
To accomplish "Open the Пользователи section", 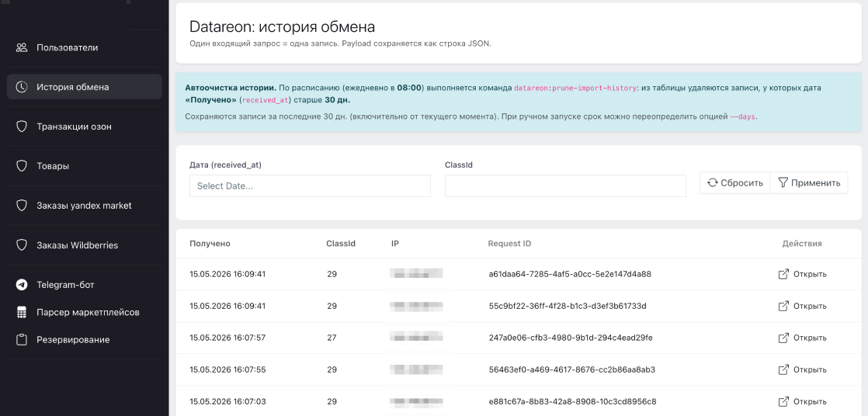I will (x=84, y=47).
